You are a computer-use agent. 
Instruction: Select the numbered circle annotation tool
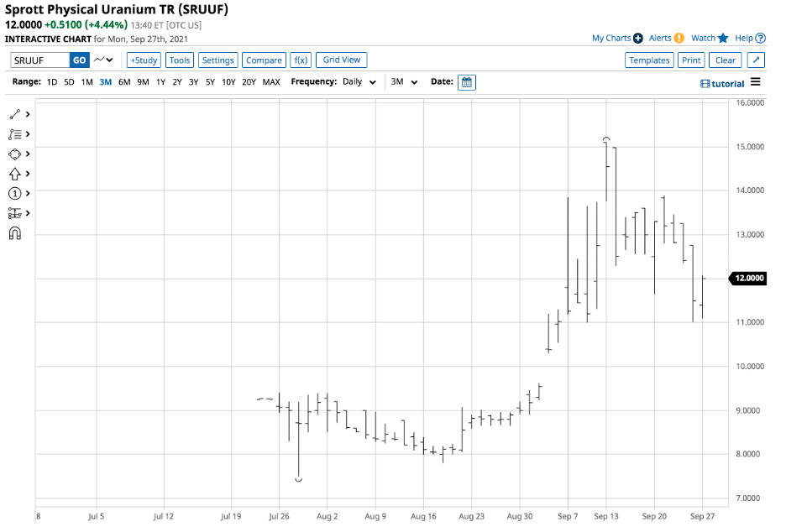pyautogui.click(x=14, y=193)
